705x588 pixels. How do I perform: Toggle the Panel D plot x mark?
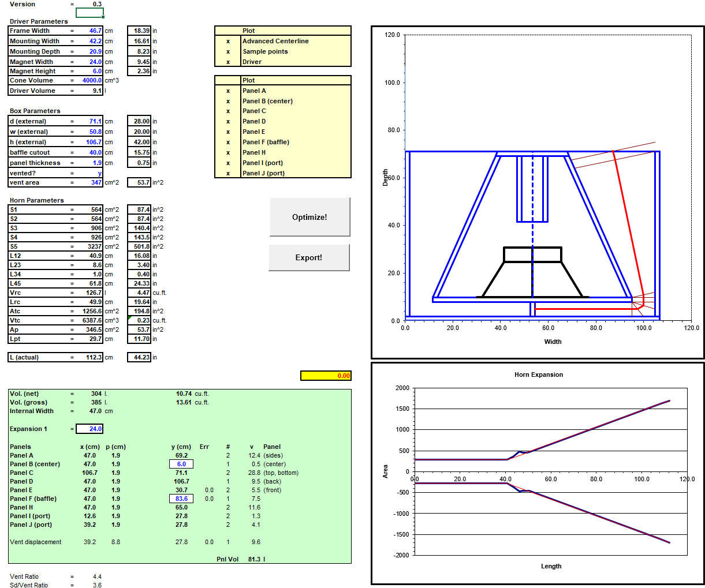tap(228, 121)
